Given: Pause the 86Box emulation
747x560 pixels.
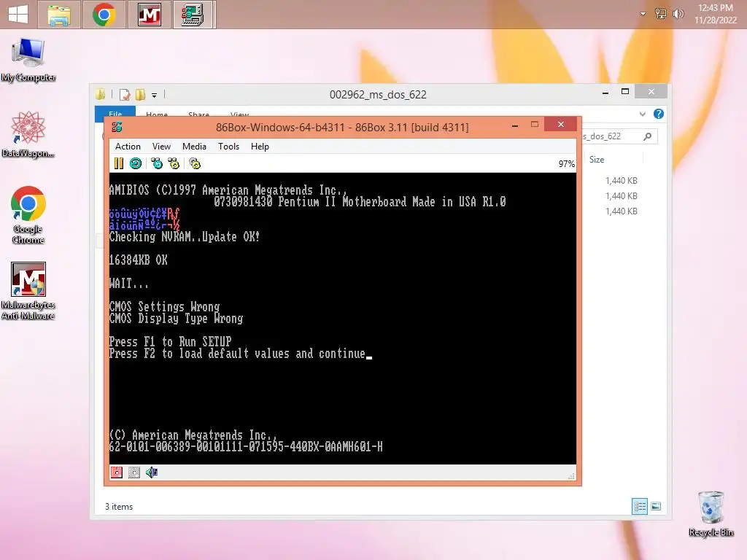Looking at the screenshot, I should click(x=119, y=164).
